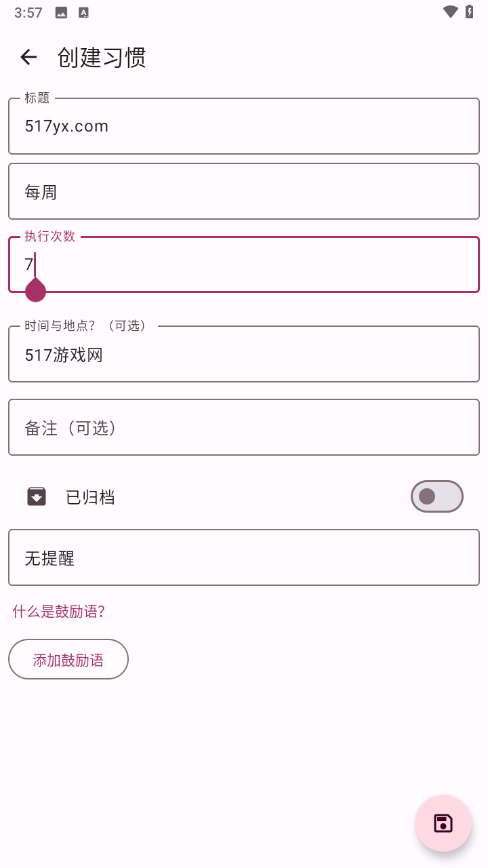Open the 无提醒 reminder selector
This screenshot has width=488, height=868.
coord(244,557)
